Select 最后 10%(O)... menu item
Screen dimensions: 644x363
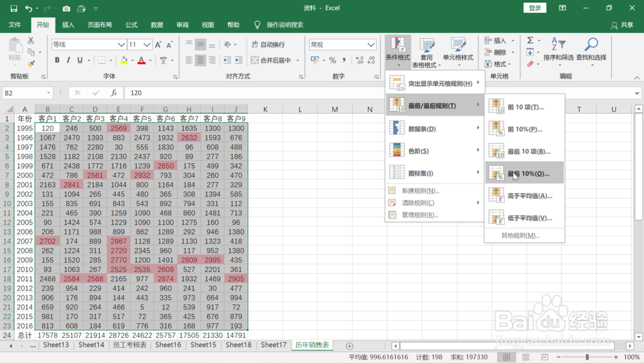point(524,173)
